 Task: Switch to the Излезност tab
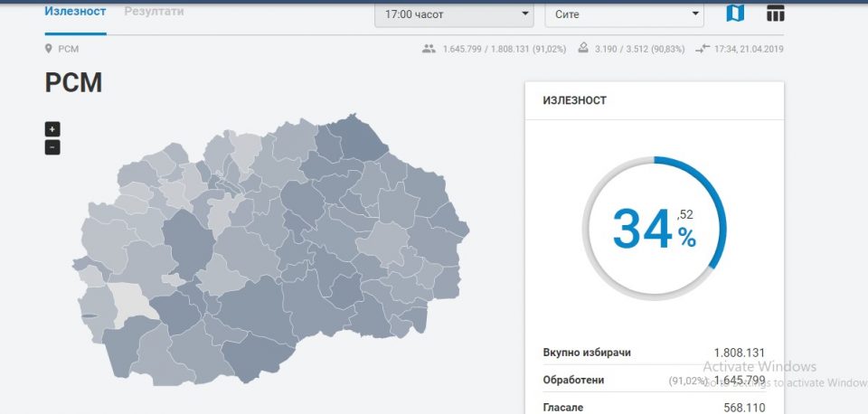coord(75,12)
